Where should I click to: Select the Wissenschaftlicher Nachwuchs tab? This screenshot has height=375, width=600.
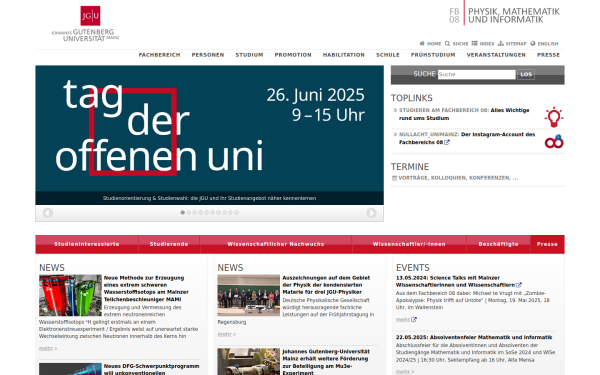click(276, 244)
